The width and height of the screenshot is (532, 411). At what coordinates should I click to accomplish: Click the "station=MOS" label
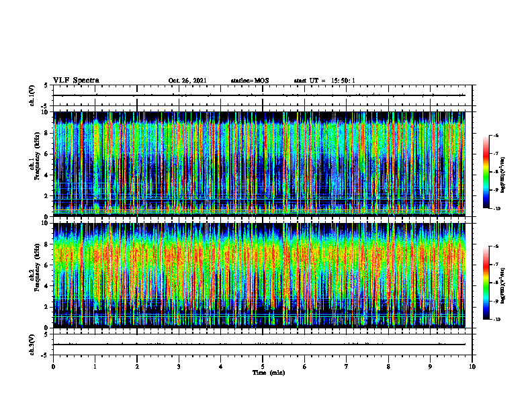pos(250,81)
